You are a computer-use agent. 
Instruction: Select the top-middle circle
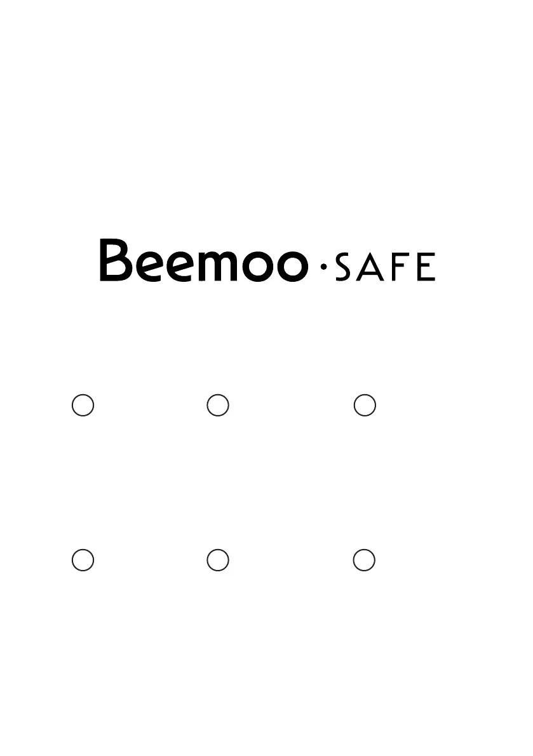(x=218, y=405)
